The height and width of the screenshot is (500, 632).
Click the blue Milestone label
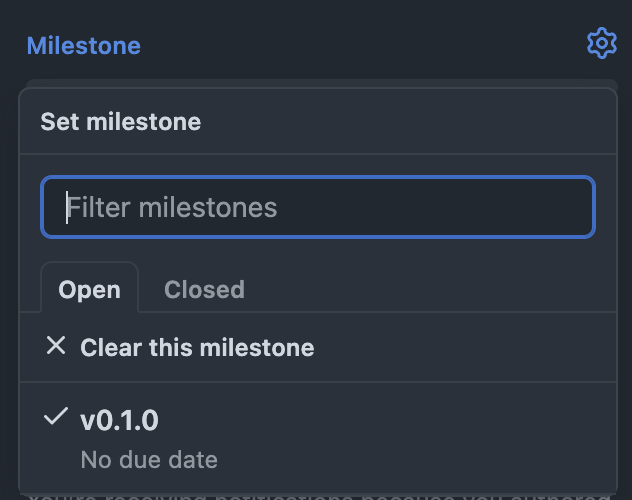coord(83,46)
